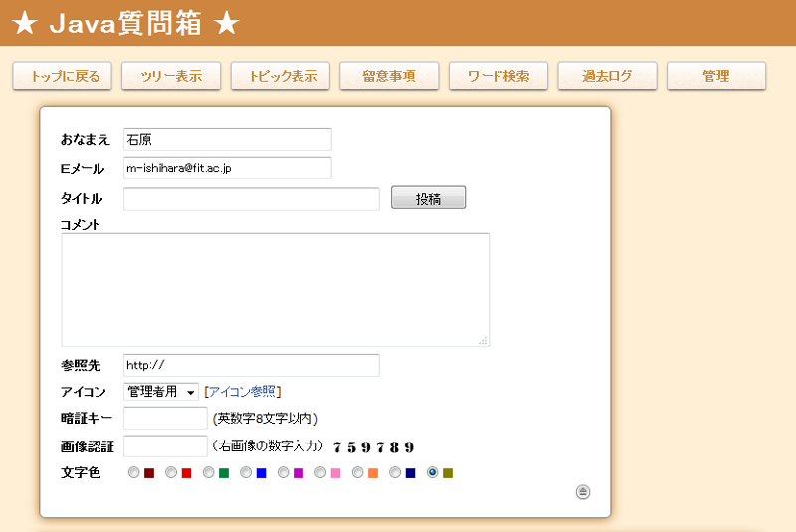Open ツリー表示 view
Image resolution: width=796 pixels, height=532 pixels.
(171, 77)
